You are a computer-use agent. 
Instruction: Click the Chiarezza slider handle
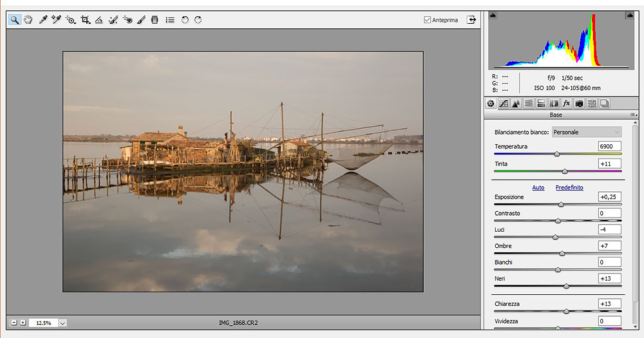pyautogui.click(x=566, y=312)
